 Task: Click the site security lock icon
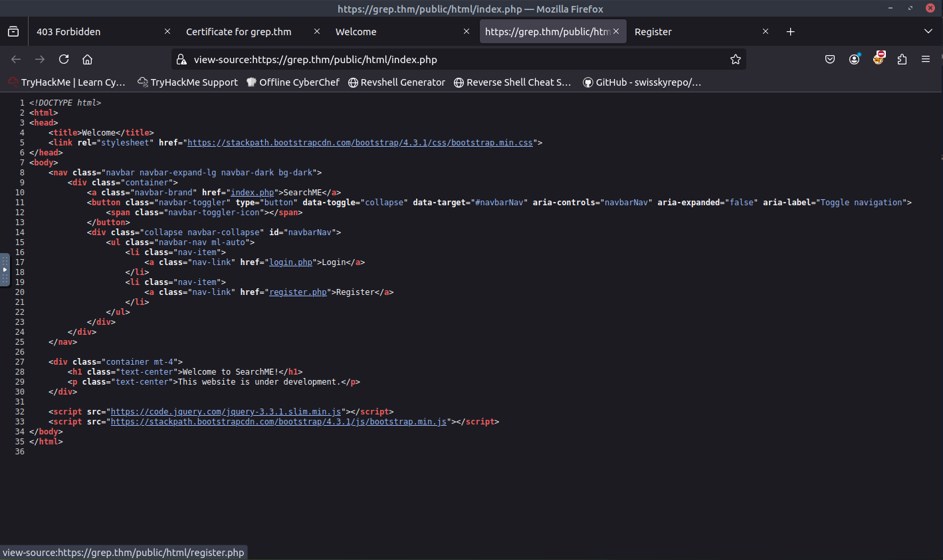181,59
